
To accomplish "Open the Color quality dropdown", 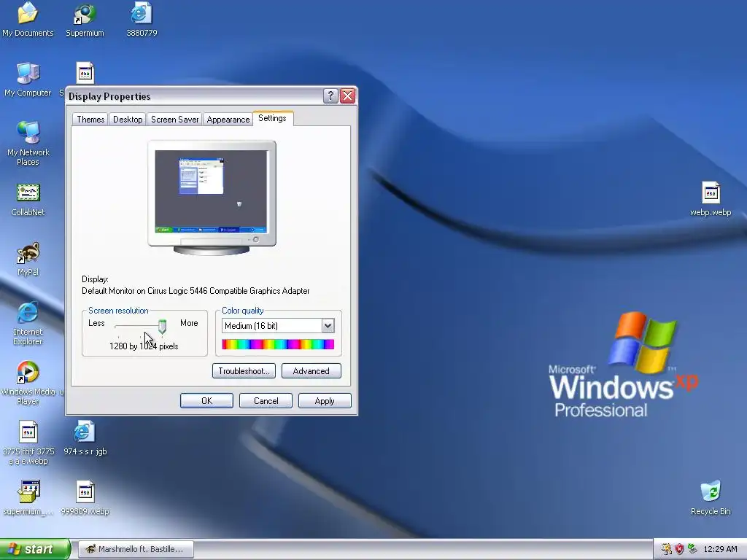I will coord(328,326).
